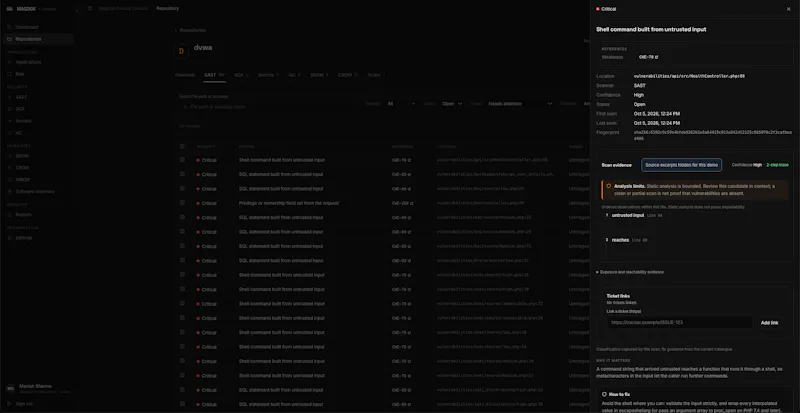Switch to the Secrets tab
The width and height of the screenshot is (800, 413).
pyautogui.click(x=268, y=75)
